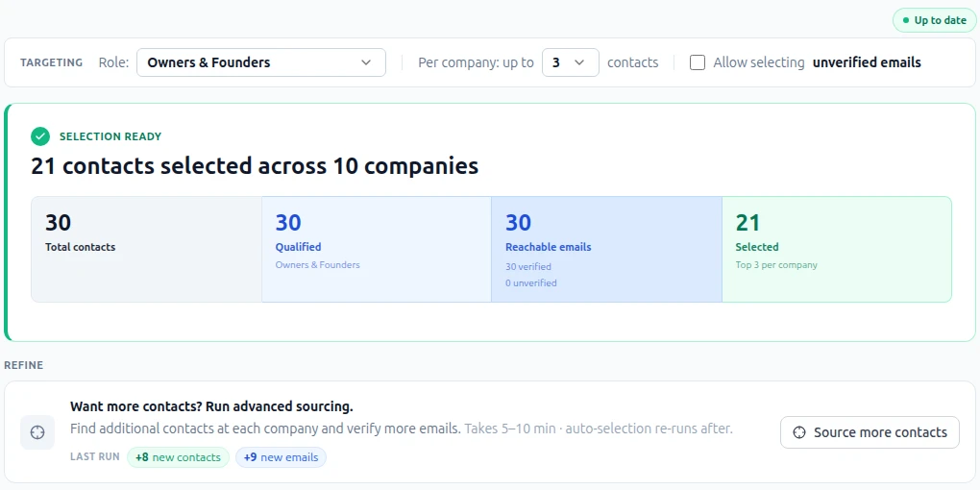Open the per company contacts count dropdown
The image size is (980, 490).
tap(570, 62)
